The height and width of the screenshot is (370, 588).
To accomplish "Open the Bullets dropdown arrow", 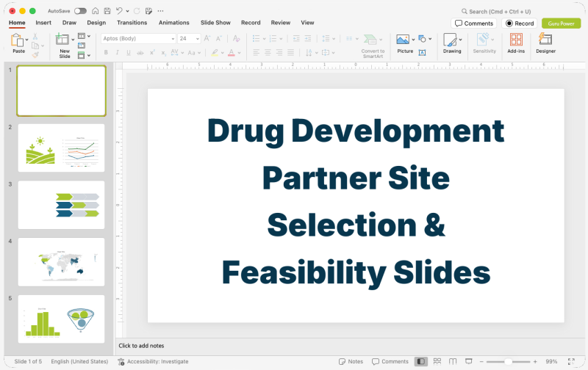I will (264, 39).
